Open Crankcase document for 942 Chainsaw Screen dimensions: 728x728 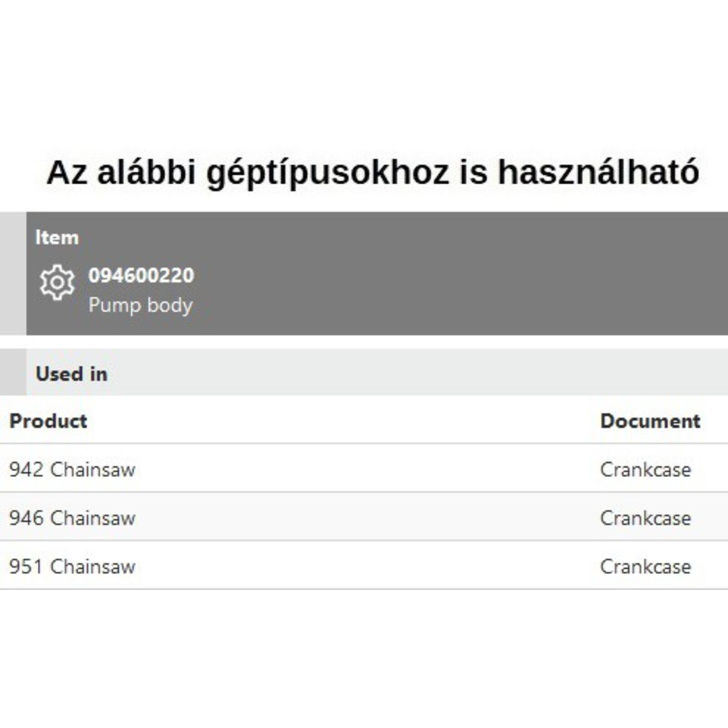coord(645,470)
